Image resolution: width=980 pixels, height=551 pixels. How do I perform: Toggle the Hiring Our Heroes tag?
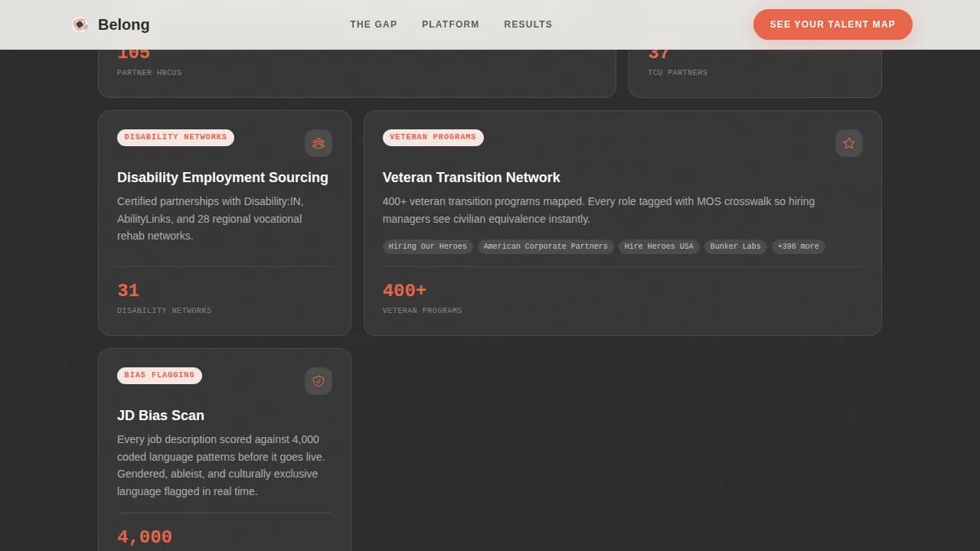coord(427,246)
